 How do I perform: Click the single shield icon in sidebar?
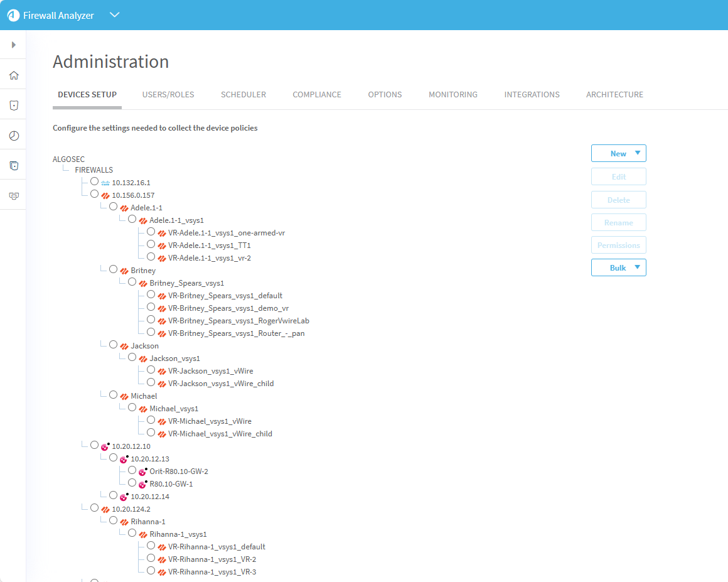click(x=13, y=105)
